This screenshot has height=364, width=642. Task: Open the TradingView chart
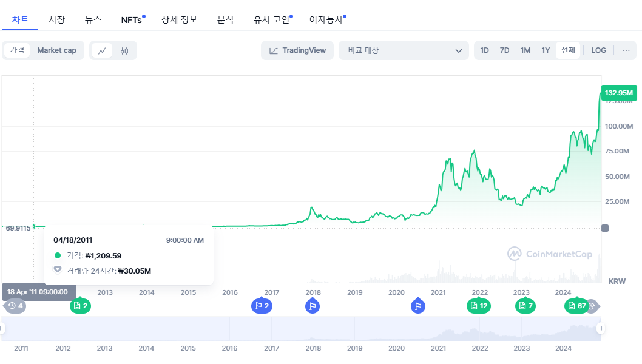coord(298,50)
